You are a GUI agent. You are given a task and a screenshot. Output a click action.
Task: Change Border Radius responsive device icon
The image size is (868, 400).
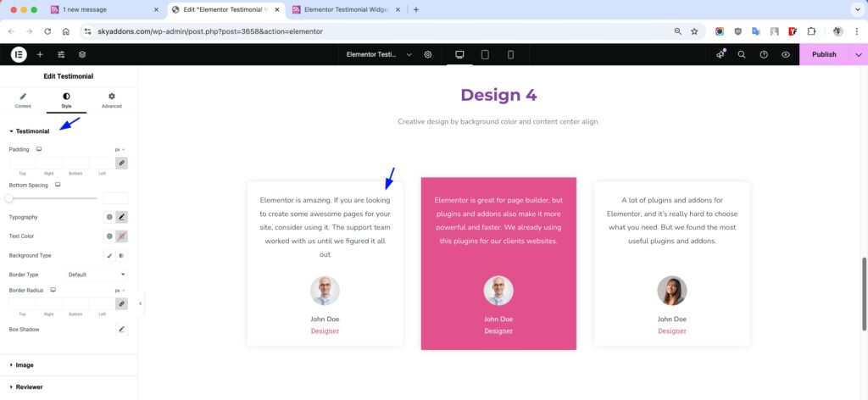[53, 290]
